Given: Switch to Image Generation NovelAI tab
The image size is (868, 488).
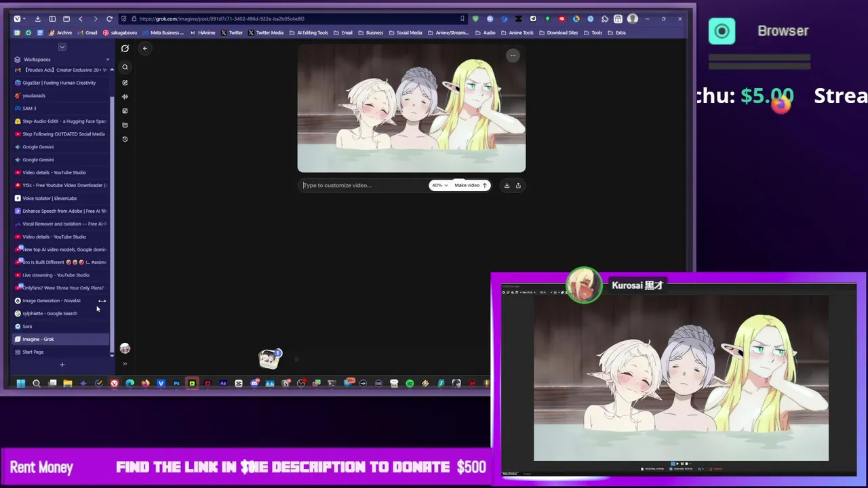Looking at the screenshot, I should tap(61, 300).
